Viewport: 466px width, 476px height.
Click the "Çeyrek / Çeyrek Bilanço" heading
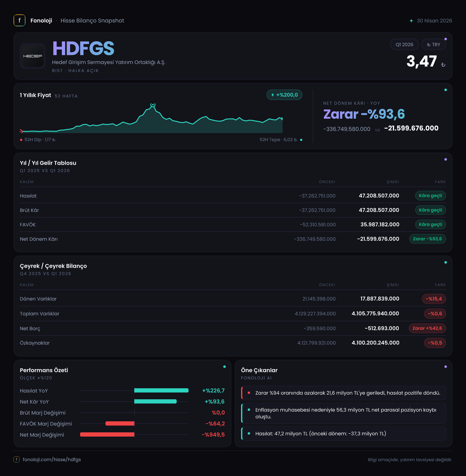pos(53,266)
